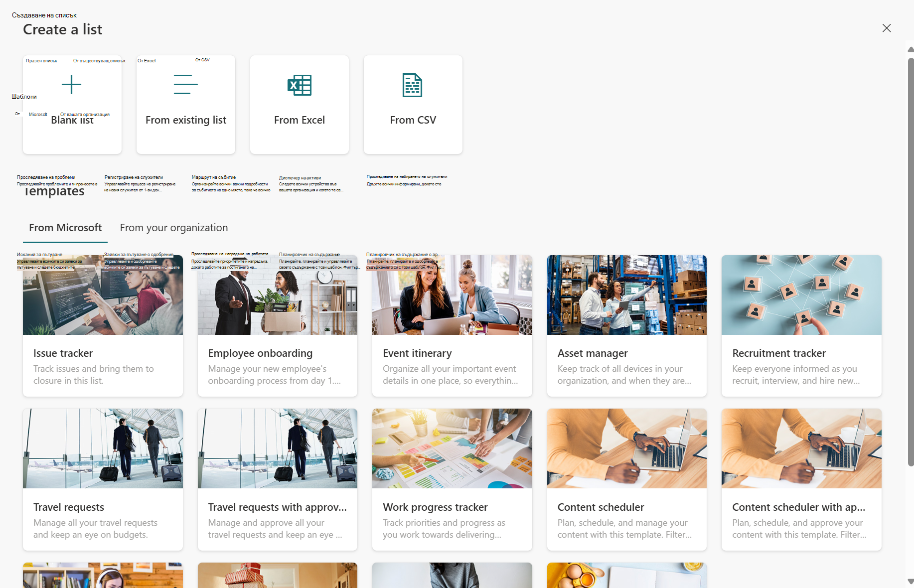Close the Create a list dialog

[887, 28]
